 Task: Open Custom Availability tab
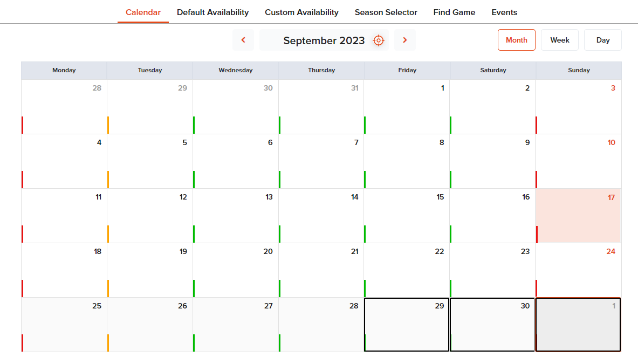[x=301, y=12]
